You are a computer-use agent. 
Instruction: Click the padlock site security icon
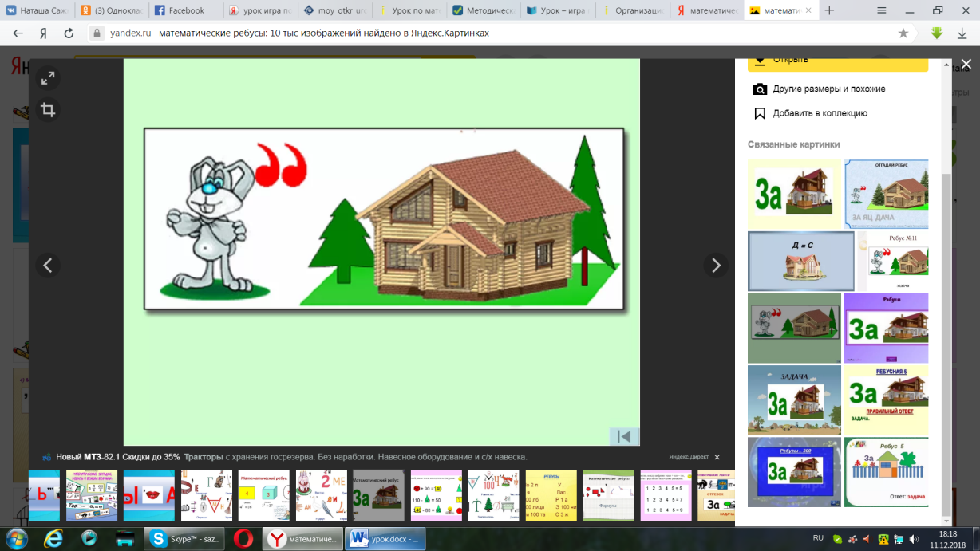pos(97,33)
